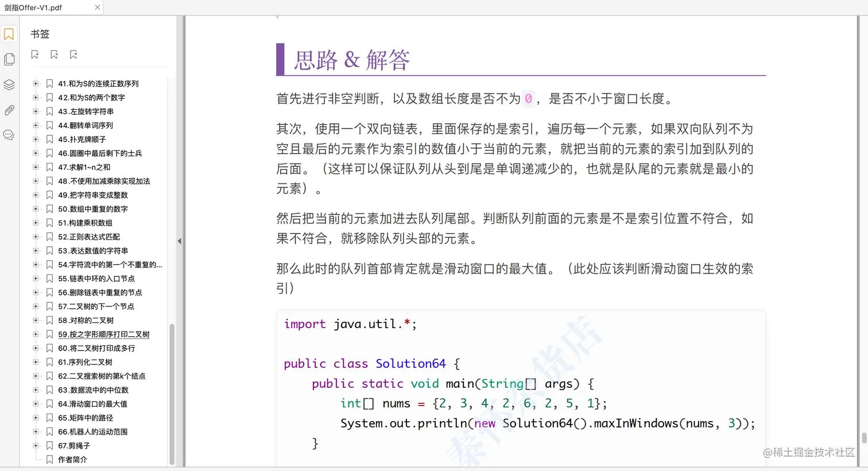868x471 pixels.
Task: Open bookmark 61.序列化二叉树
Action: point(85,362)
